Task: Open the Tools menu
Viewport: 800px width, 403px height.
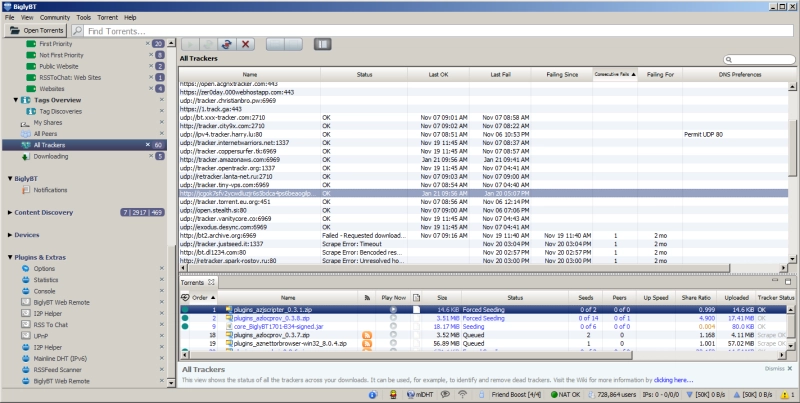Action: [x=84, y=17]
